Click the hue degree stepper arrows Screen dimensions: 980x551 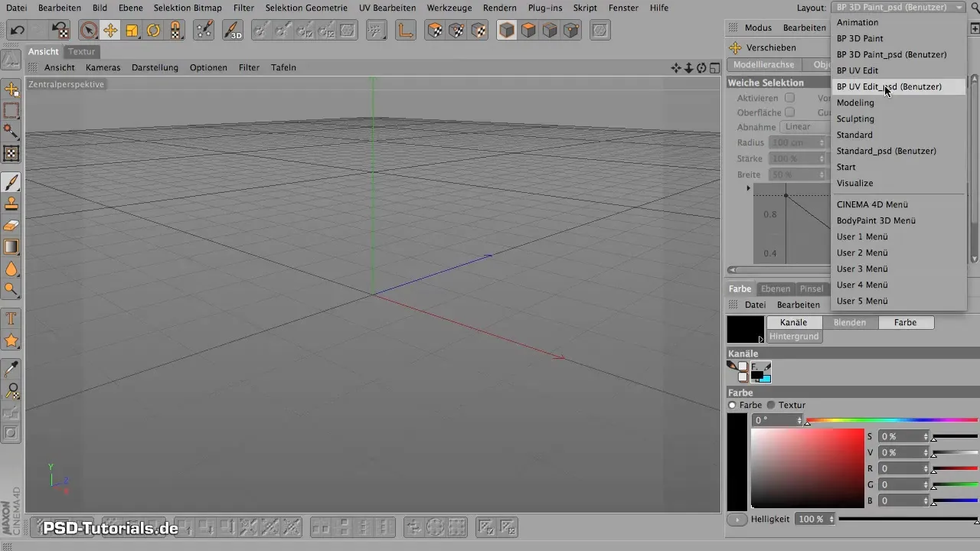[x=799, y=421]
